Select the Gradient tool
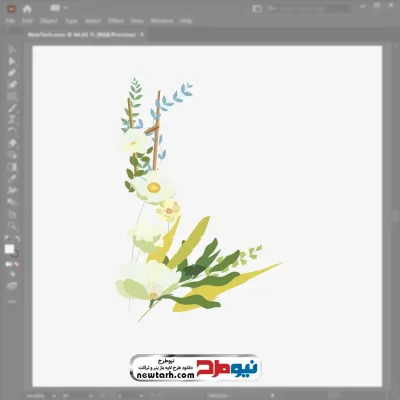This screenshot has width=400, height=400. (12, 167)
